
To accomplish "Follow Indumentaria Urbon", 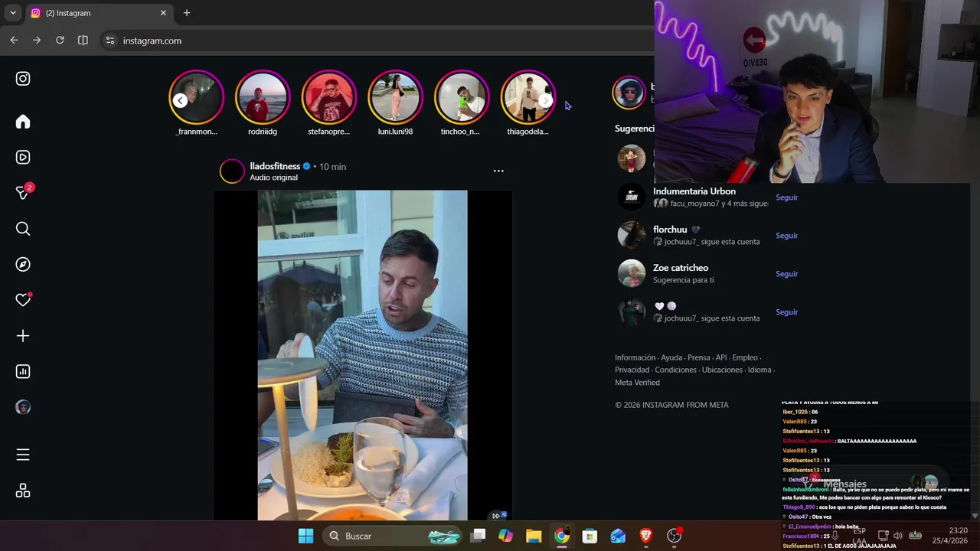I will point(786,197).
